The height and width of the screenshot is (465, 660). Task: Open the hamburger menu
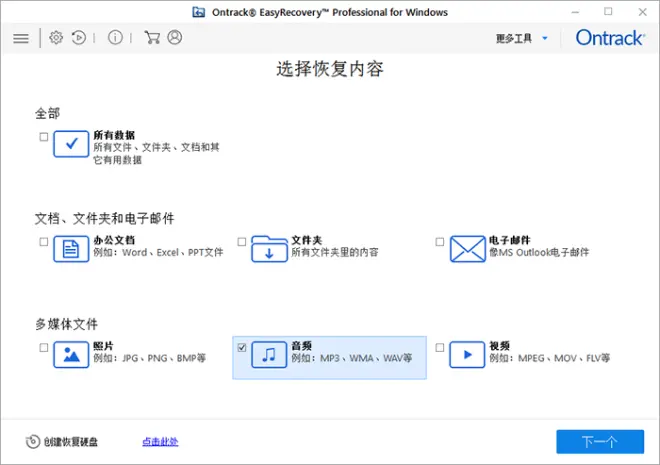(21, 38)
